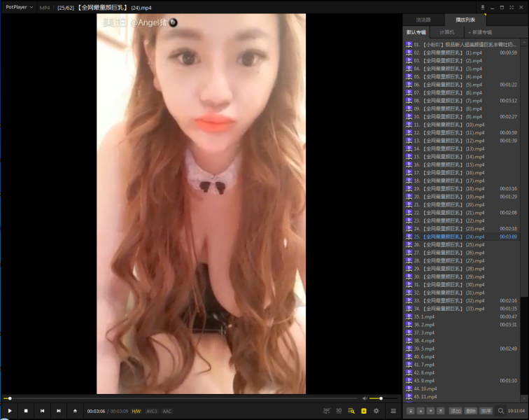Toggle 3D video mode
This screenshot has height=420, width=529.
(x=339, y=411)
